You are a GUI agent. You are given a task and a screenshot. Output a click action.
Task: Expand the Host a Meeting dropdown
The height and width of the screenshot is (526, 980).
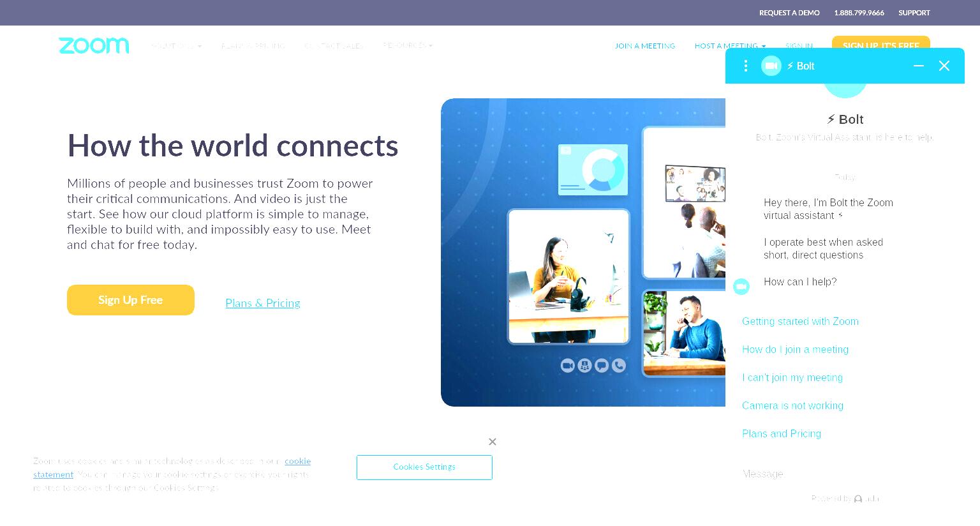[x=730, y=46]
